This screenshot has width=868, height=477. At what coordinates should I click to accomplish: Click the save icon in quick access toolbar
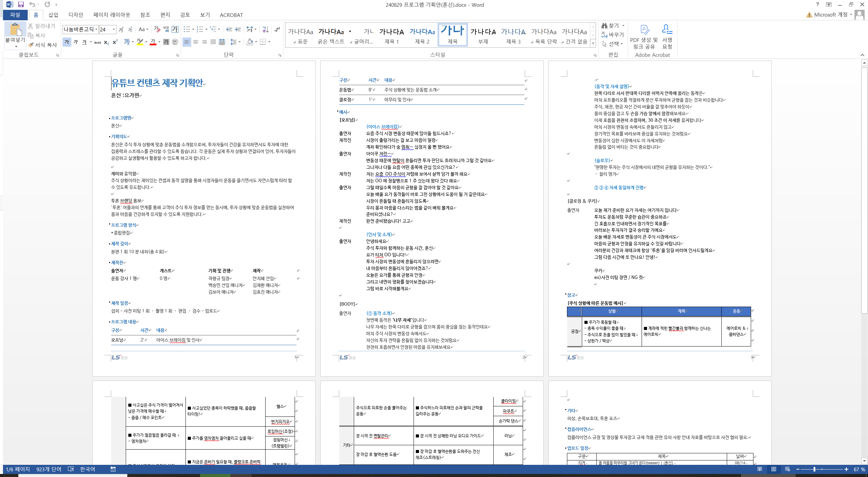[21, 4]
